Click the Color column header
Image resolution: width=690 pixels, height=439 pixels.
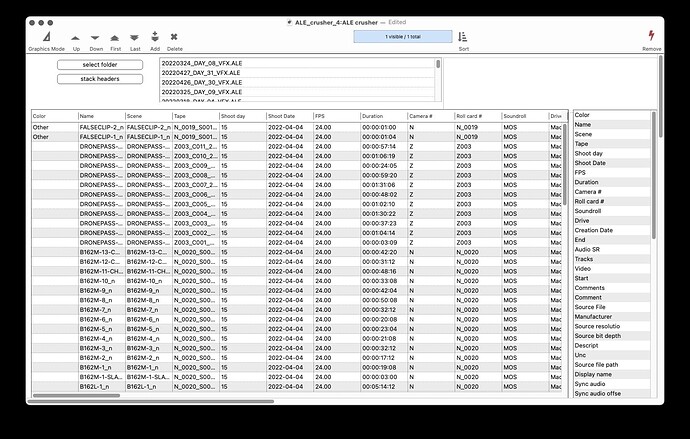(55, 116)
